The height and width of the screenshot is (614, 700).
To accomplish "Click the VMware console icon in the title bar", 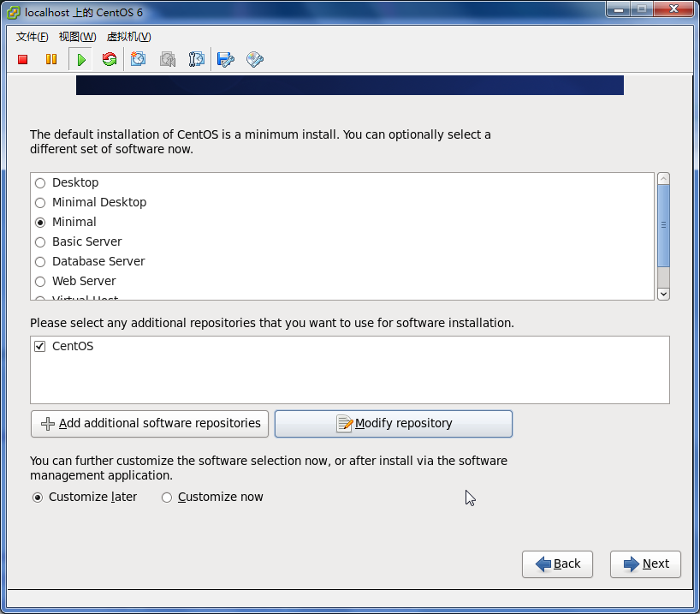I will click(14, 13).
